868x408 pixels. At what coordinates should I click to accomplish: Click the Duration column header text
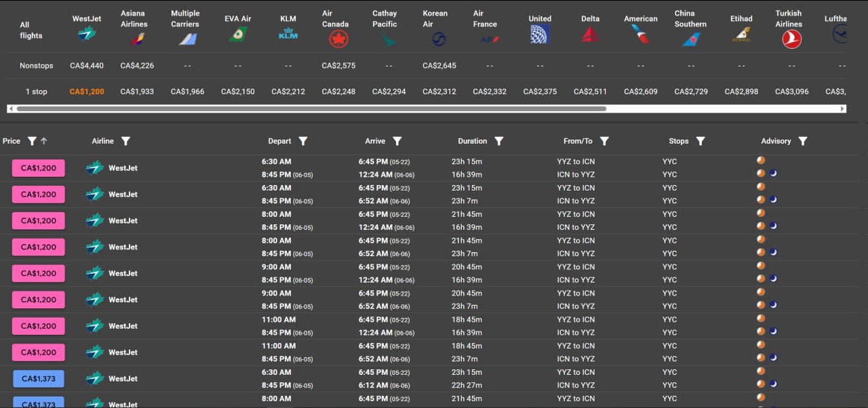click(473, 141)
